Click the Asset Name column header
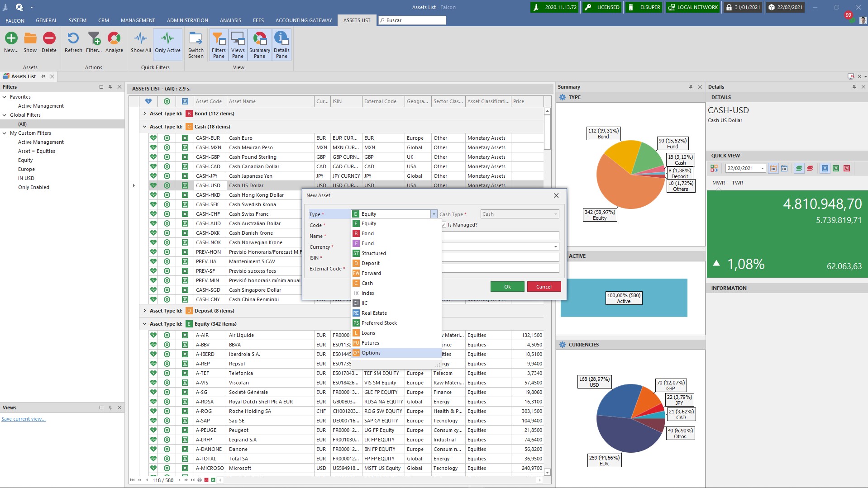 click(270, 101)
